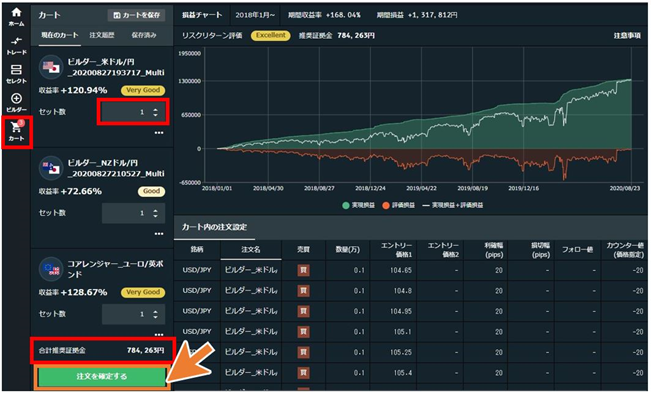Image resolution: width=651 pixels, height=393 pixels.
Task: Click the Excellent risk-return badge
Action: click(270, 36)
